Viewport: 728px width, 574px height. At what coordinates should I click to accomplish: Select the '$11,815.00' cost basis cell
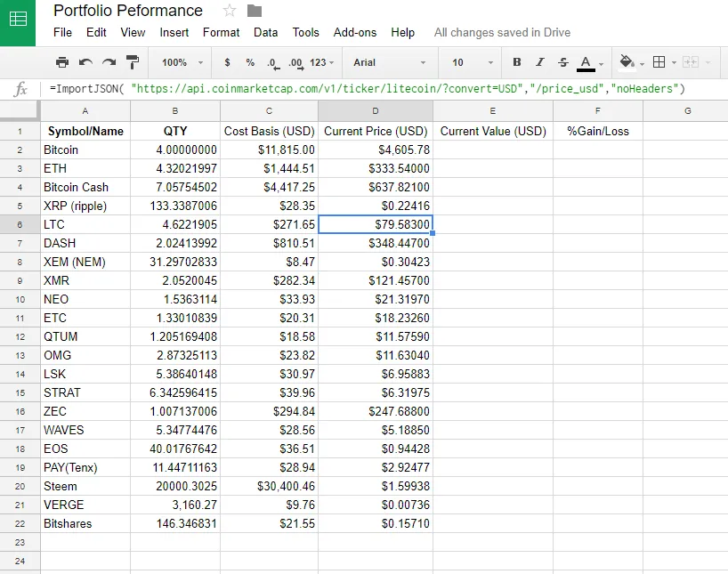pyautogui.click(x=269, y=150)
